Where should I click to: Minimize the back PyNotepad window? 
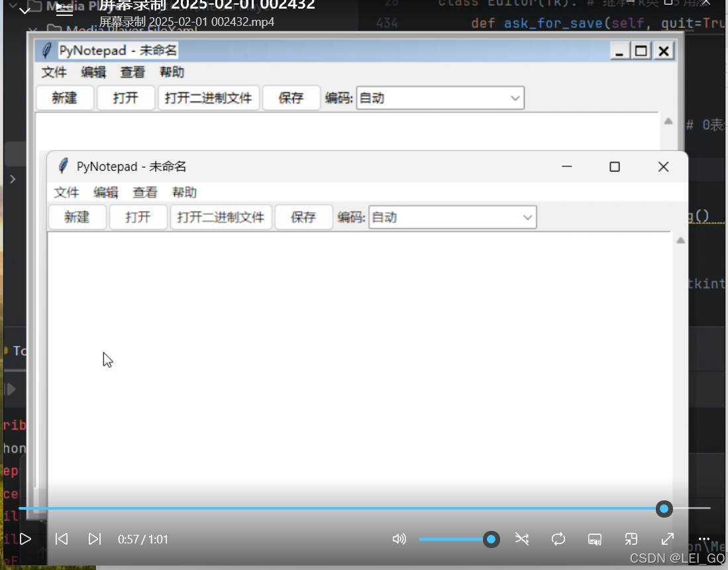(619, 50)
